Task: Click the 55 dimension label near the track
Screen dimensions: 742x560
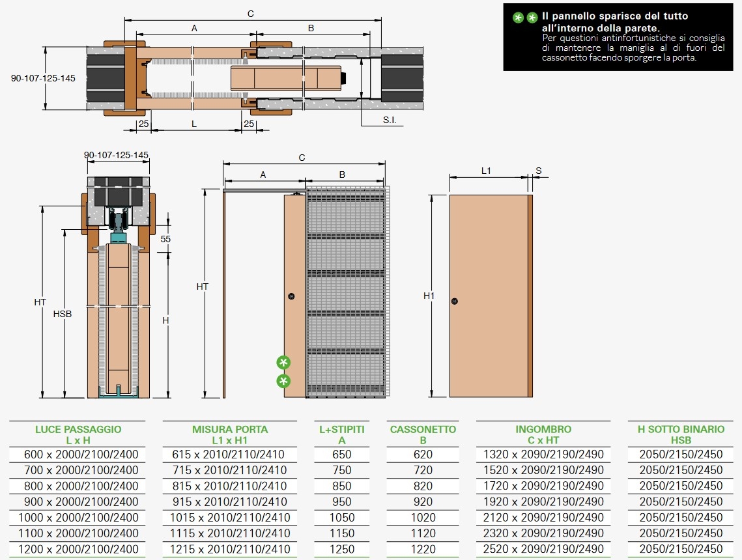Action: (165, 239)
